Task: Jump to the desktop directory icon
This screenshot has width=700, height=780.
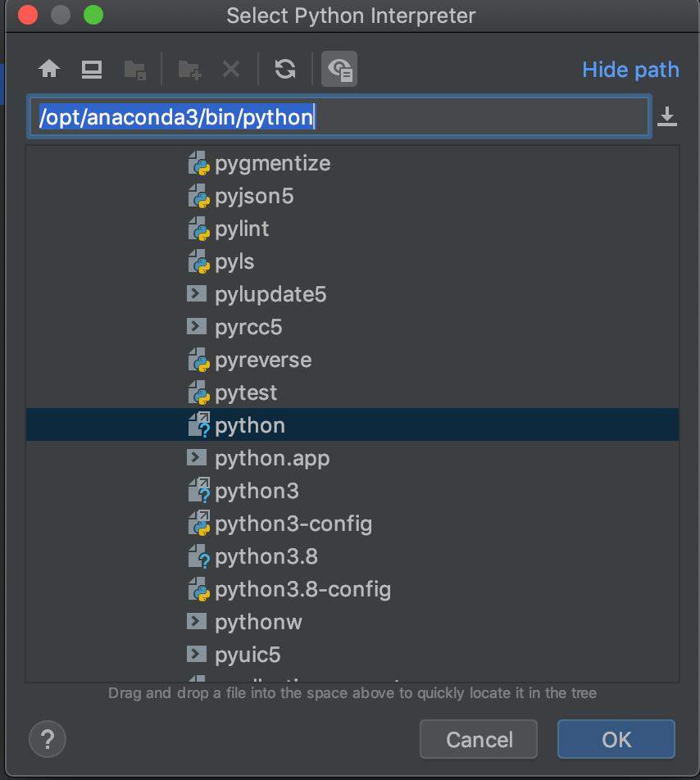Action: coord(92,69)
